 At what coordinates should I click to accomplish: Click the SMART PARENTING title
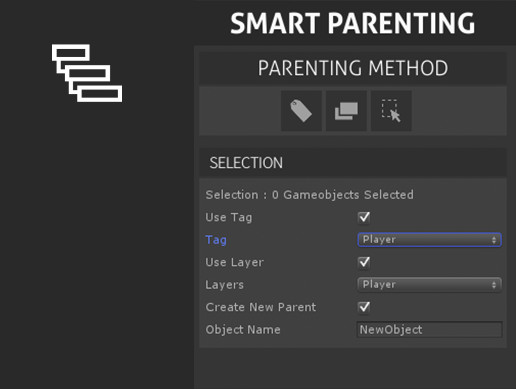coord(353,23)
